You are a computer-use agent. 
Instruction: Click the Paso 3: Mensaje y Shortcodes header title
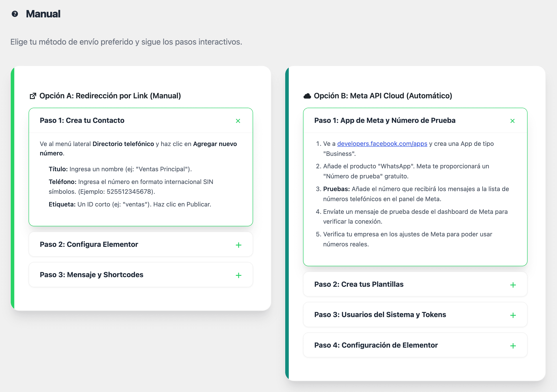91,275
